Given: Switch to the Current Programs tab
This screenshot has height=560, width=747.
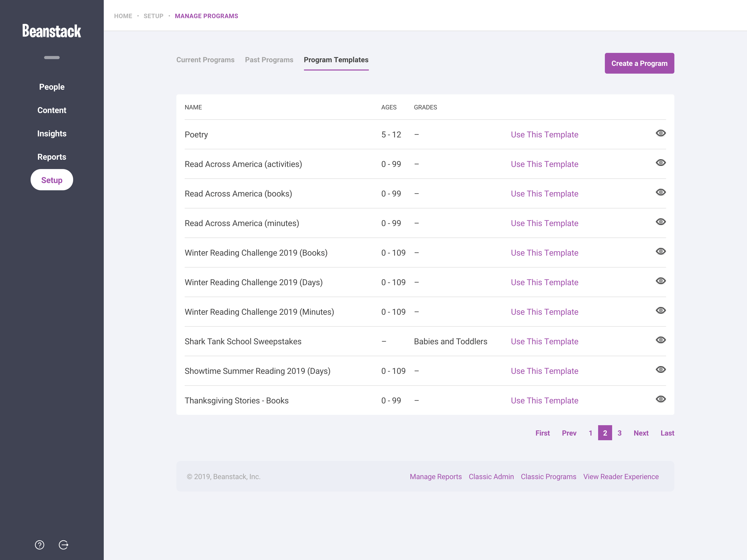Looking at the screenshot, I should (x=205, y=60).
